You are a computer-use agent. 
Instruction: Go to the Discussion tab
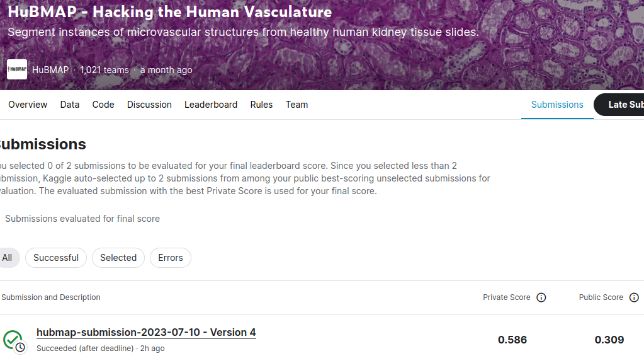[149, 105]
